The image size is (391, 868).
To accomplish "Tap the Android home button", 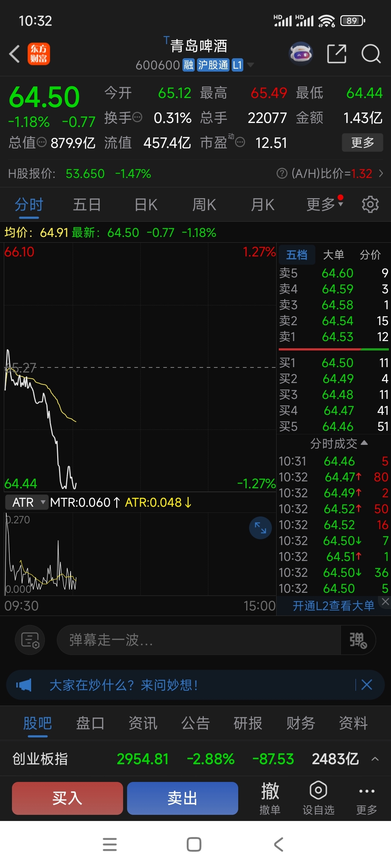I will (x=194, y=844).
